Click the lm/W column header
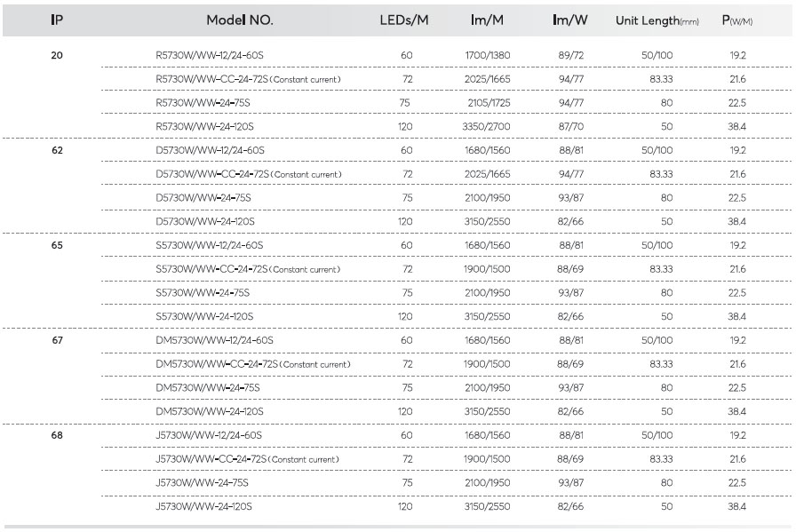 [x=570, y=20]
